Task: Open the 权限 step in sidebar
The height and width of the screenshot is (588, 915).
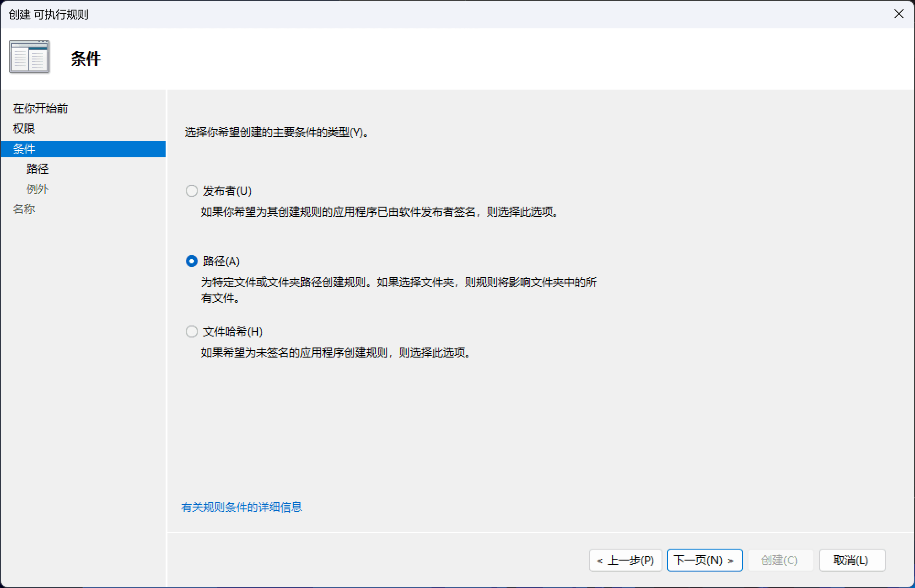Action: pyautogui.click(x=24, y=128)
